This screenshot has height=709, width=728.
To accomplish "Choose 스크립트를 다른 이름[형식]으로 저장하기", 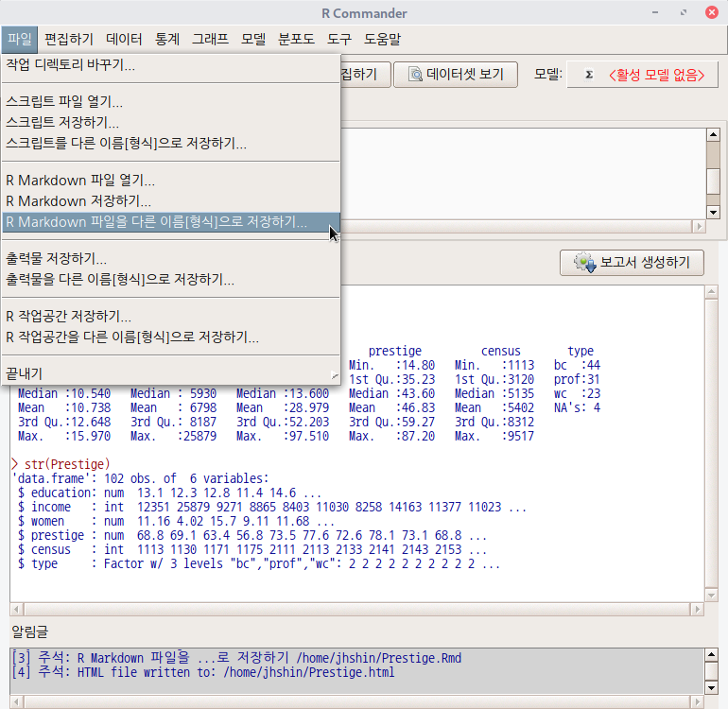I will [171, 143].
